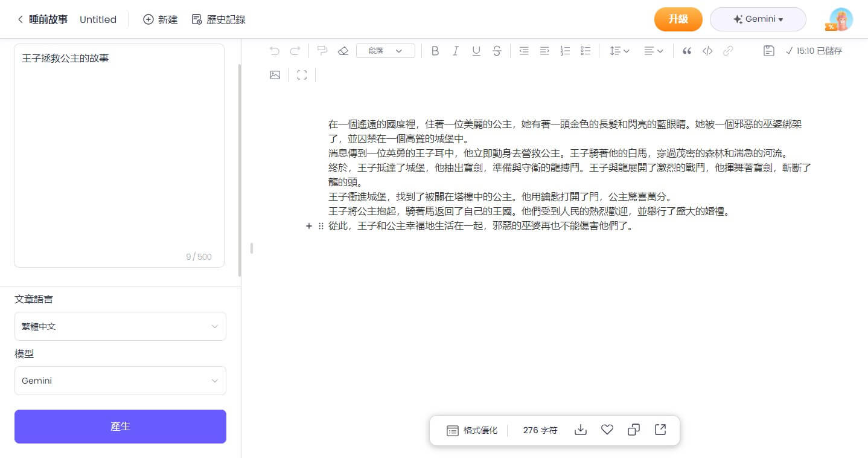Image resolution: width=868 pixels, height=458 pixels.
Task: Click the drag handle beside last paragraph
Action: (x=321, y=226)
